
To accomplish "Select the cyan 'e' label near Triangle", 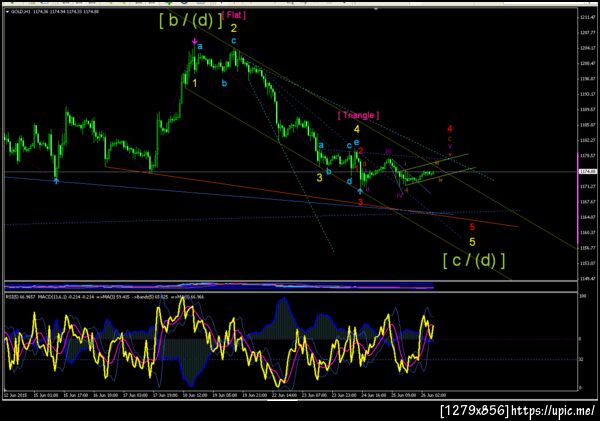I will (356, 143).
